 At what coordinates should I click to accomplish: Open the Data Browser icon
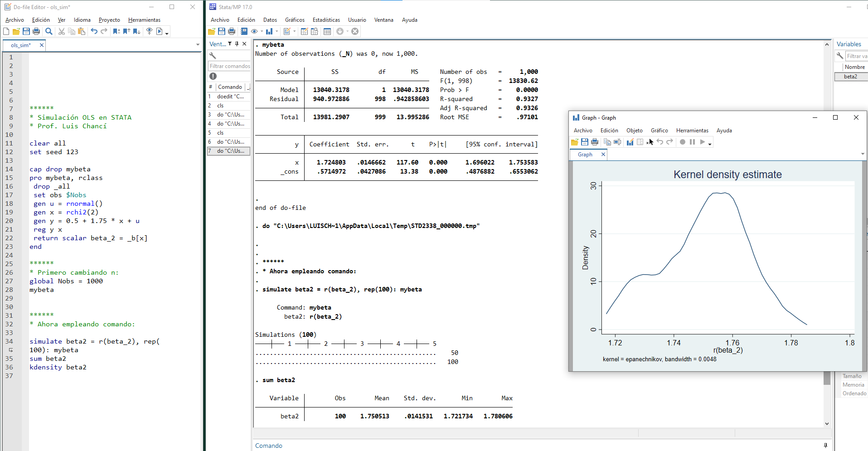[314, 31]
